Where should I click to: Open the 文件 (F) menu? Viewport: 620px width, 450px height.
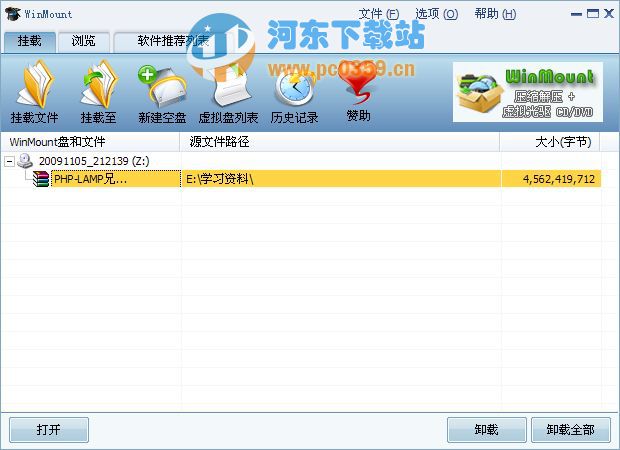click(x=379, y=14)
